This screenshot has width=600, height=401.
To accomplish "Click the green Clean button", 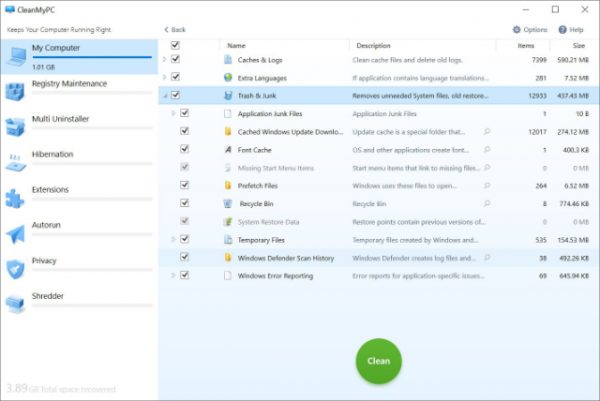I will (x=379, y=361).
